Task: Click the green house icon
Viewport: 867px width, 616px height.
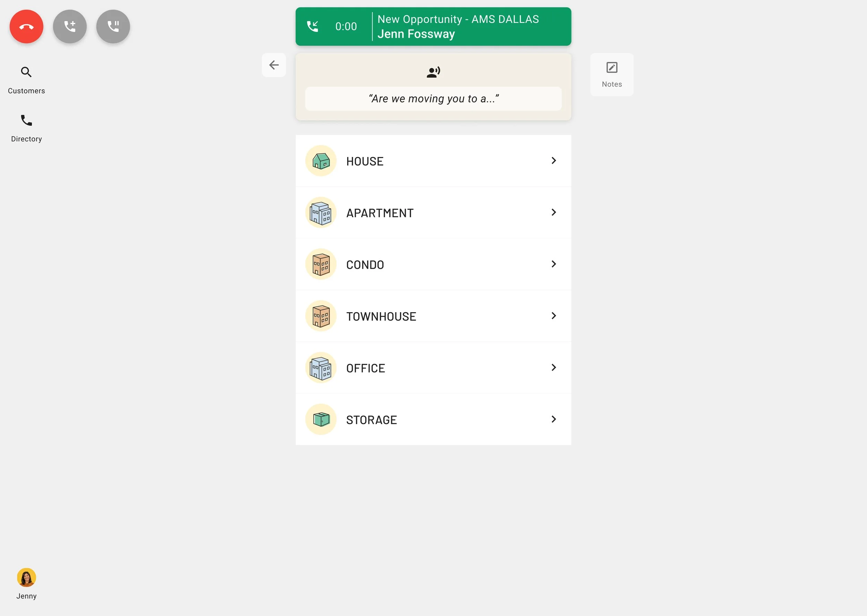Action: 321,161
